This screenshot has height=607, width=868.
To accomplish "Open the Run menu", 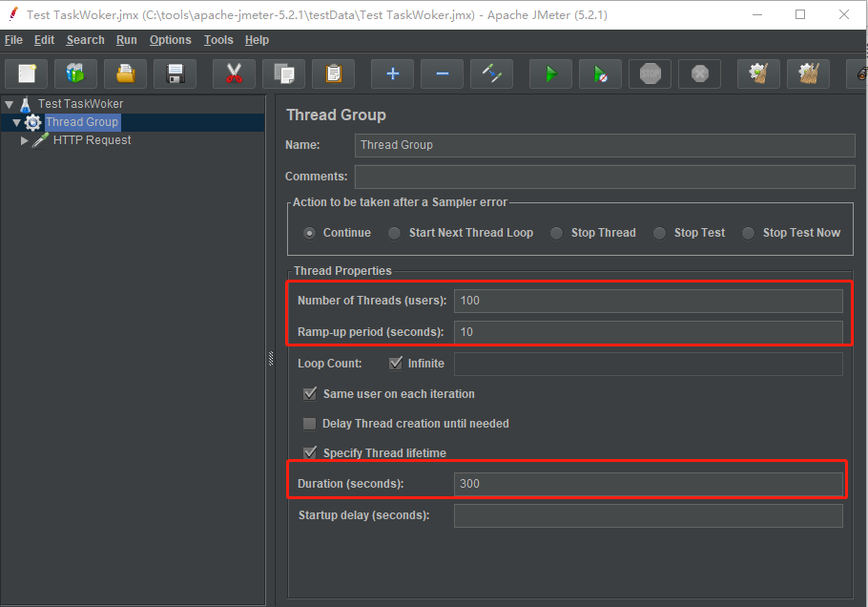I will (x=126, y=40).
